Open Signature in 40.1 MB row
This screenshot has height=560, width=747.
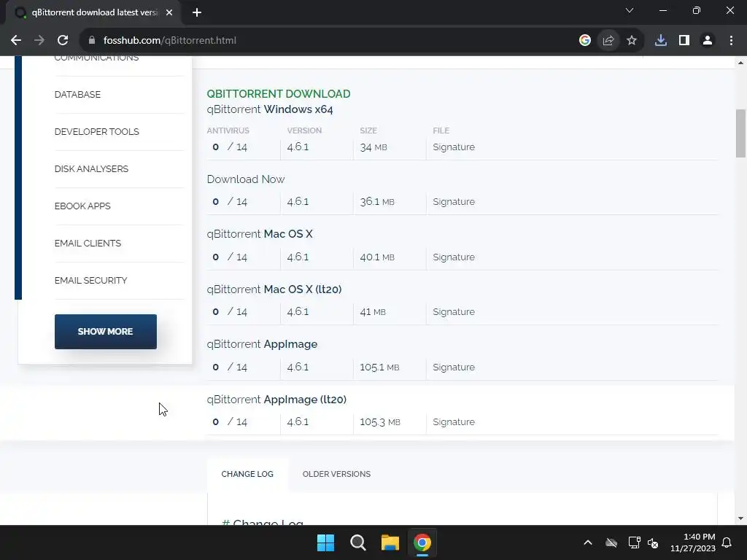pyautogui.click(x=454, y=257)
